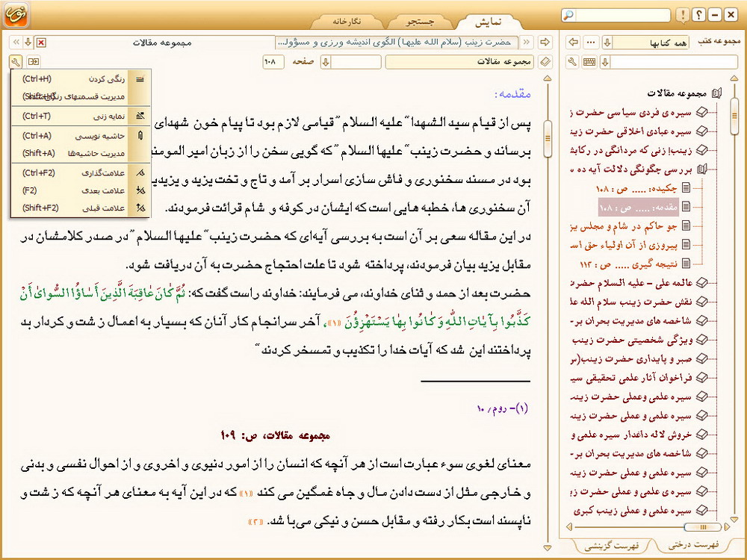
Task: Open the wrench tools menu above the text
Action: coord(16,61)
